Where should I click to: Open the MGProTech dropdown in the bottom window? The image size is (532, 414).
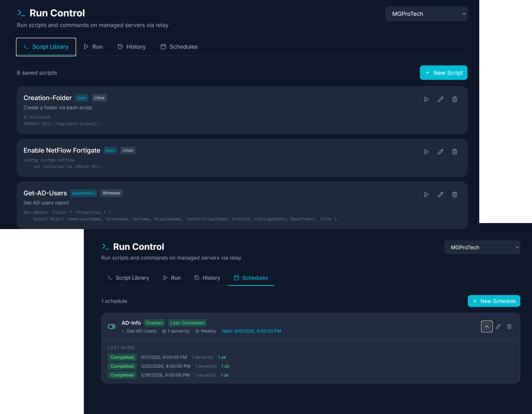click(x=482, y=247)
